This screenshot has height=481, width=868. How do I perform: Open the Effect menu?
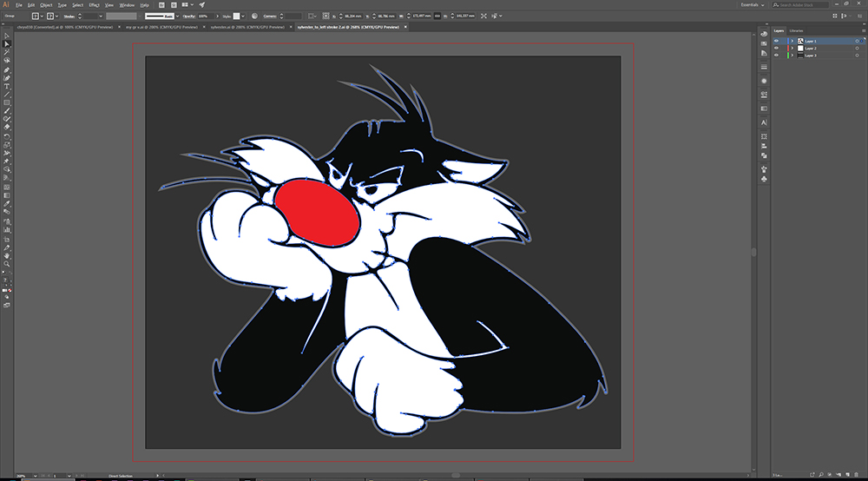(94, 5)
